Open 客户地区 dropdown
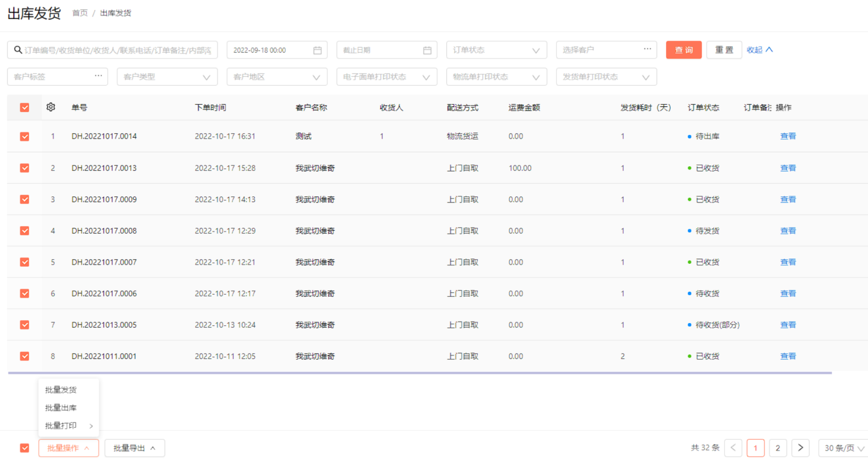868x461 pixels. click(x=277, y=77)
